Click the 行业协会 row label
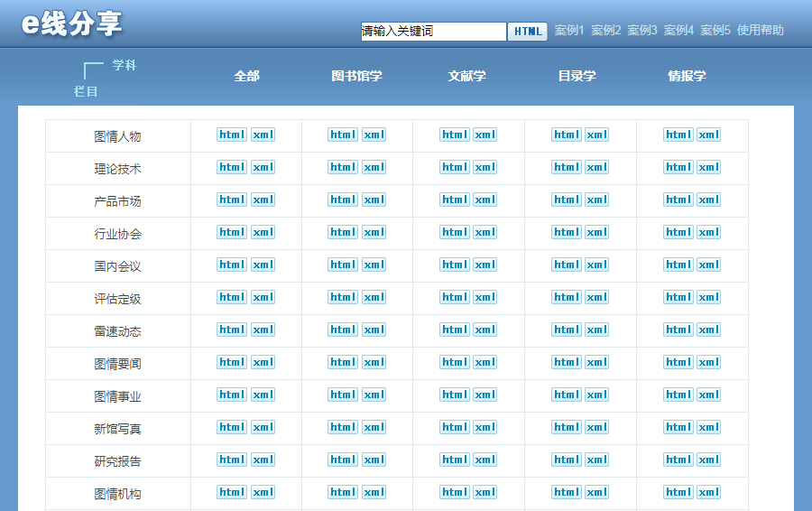 coord(117,234)
